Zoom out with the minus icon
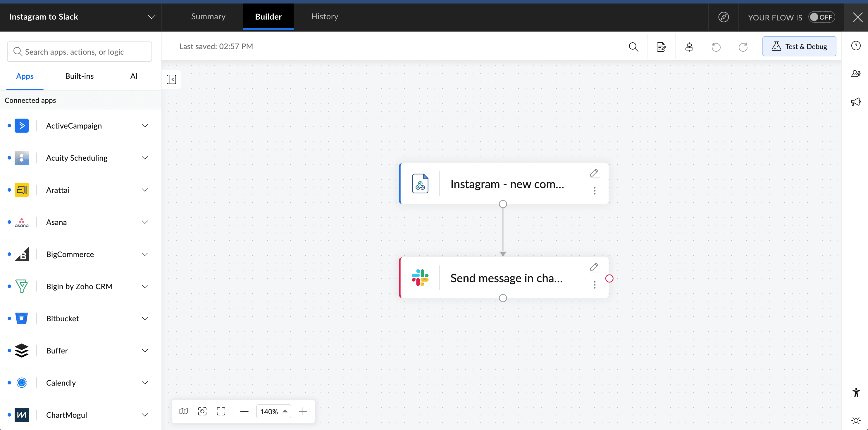 (244, 411)
